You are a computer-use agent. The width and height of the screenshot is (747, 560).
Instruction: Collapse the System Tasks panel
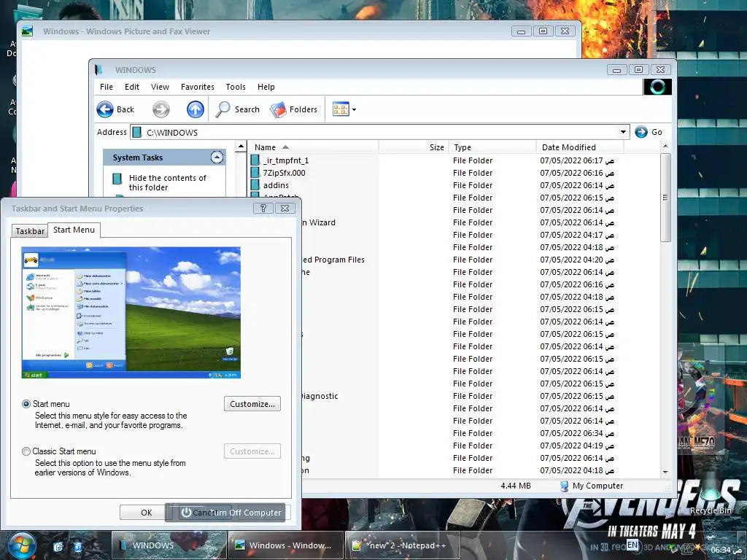(217, 157)
